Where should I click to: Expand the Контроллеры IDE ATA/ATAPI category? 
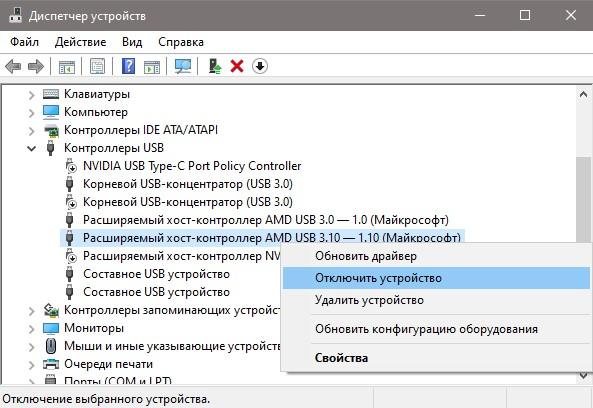click(32, 131)
